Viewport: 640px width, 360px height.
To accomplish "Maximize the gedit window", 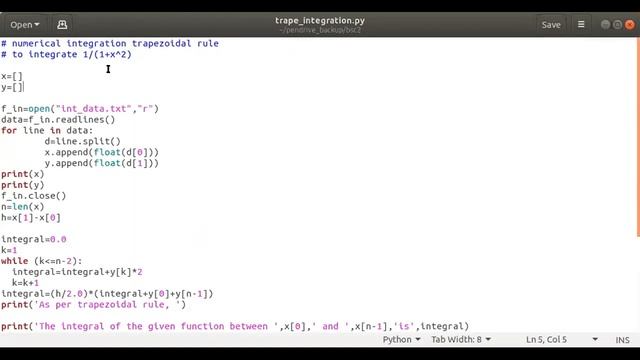I will tap(618, 24).
